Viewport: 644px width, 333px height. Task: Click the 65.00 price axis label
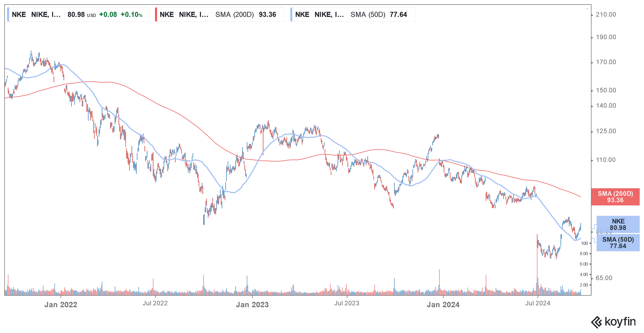click(604, 278)
